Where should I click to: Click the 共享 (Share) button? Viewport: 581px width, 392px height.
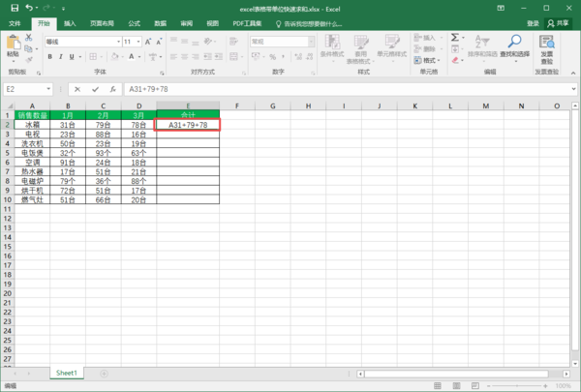pyautogui.click(x=559, y=22)
